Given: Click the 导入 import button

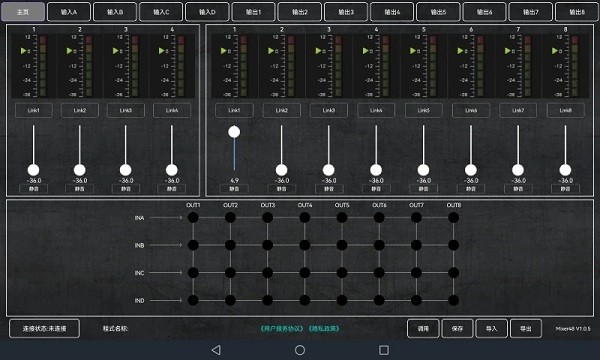Looking at the screenshot, I should pos(491,328).
